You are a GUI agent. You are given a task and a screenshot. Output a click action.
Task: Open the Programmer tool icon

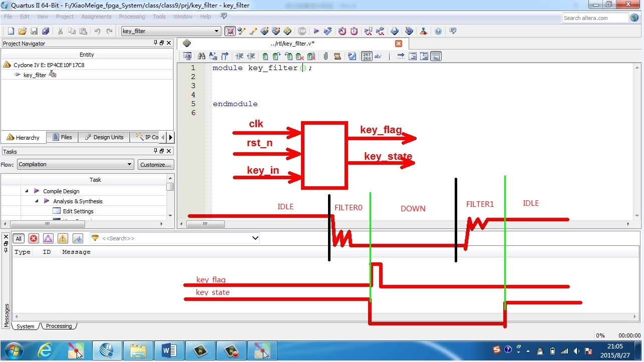pos(424,31)
